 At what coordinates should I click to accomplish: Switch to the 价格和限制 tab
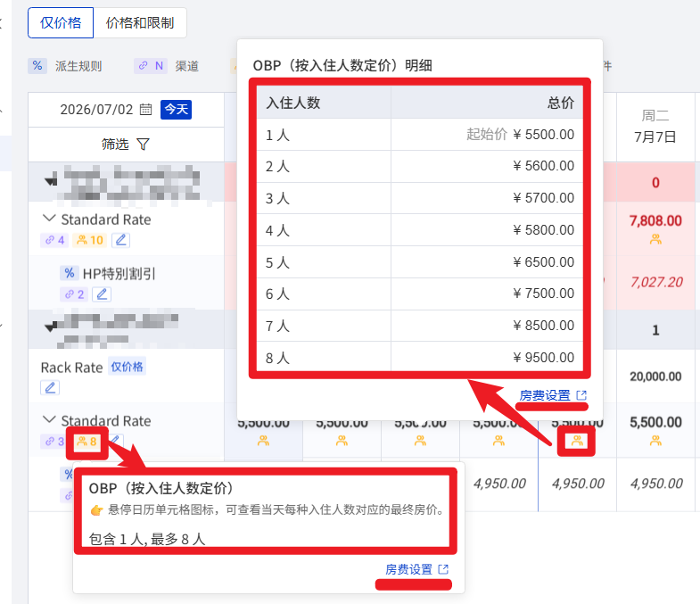140,23
